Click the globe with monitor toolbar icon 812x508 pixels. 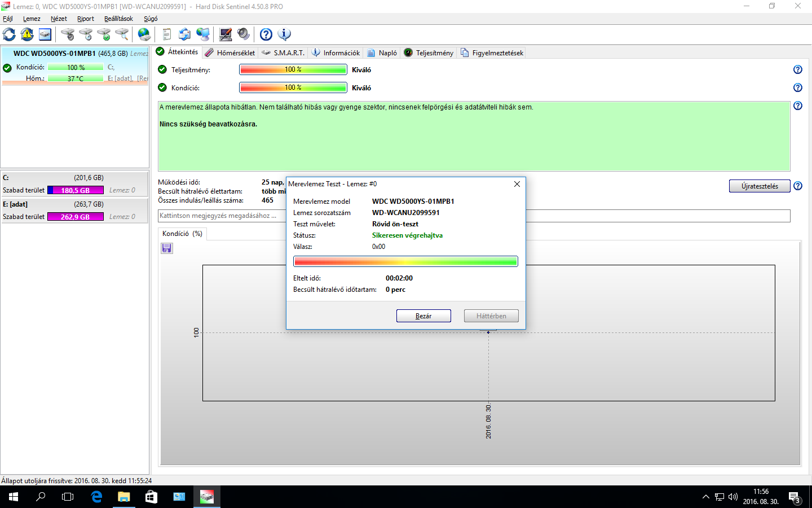point(203,34)
